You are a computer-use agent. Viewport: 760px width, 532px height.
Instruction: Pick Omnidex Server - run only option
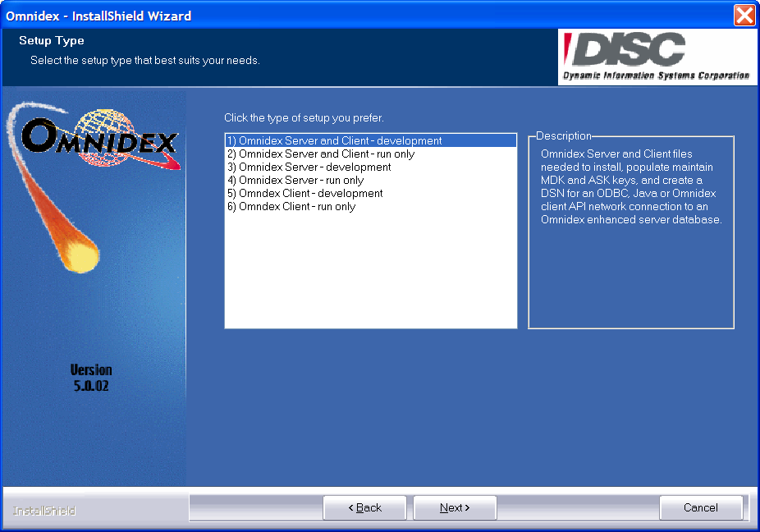295,180
